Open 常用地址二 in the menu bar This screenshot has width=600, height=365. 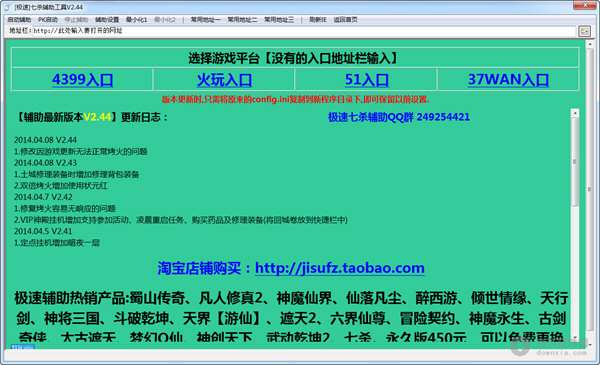pyautogui.click(x=242, y=20)
